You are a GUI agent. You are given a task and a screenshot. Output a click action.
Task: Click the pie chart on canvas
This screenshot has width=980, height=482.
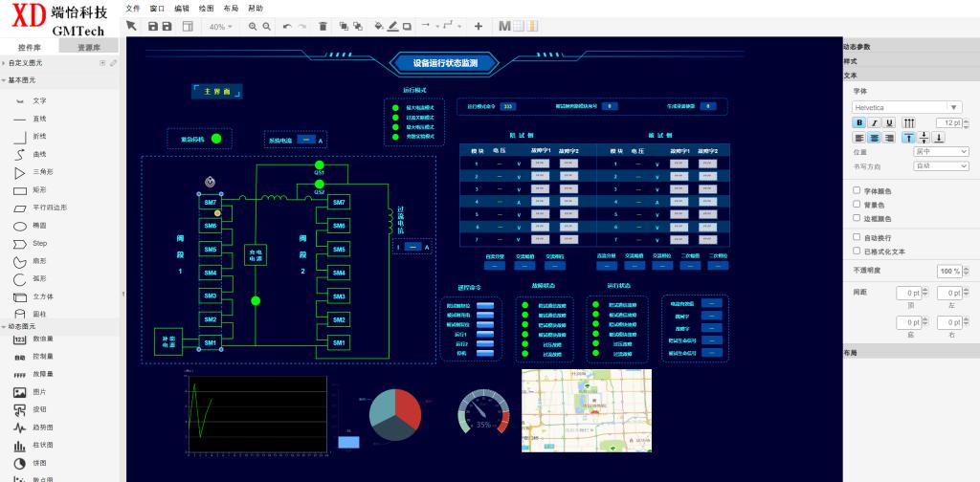(x=394, y=414)
